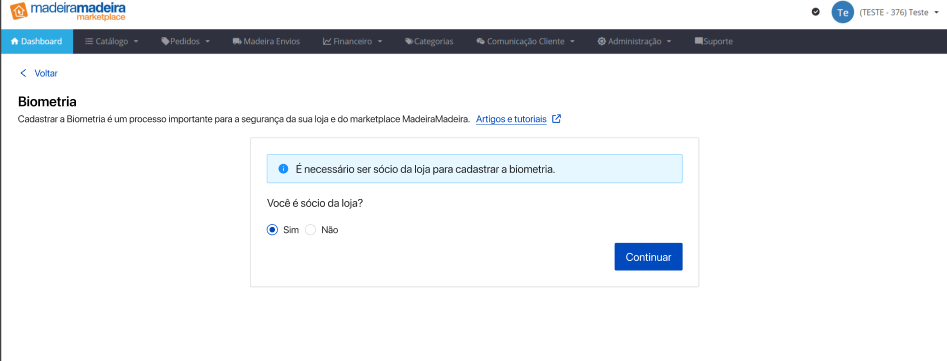Viewport: 947px width, 361px height.
Task: Open Madeira Envios
Action: (266, 42)
